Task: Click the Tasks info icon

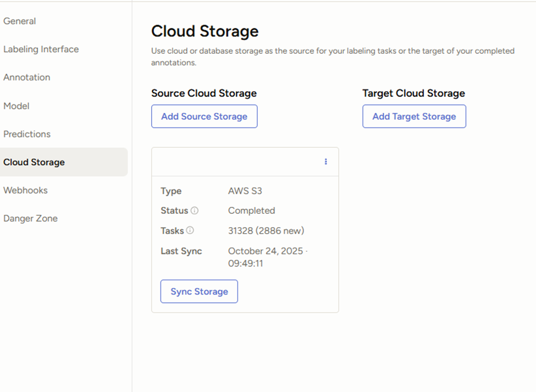Action: click(x=190, y=230)
